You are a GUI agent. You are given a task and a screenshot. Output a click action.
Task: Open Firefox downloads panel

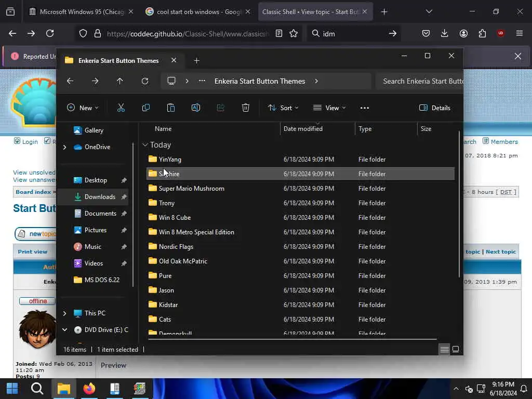click(445, 33)
